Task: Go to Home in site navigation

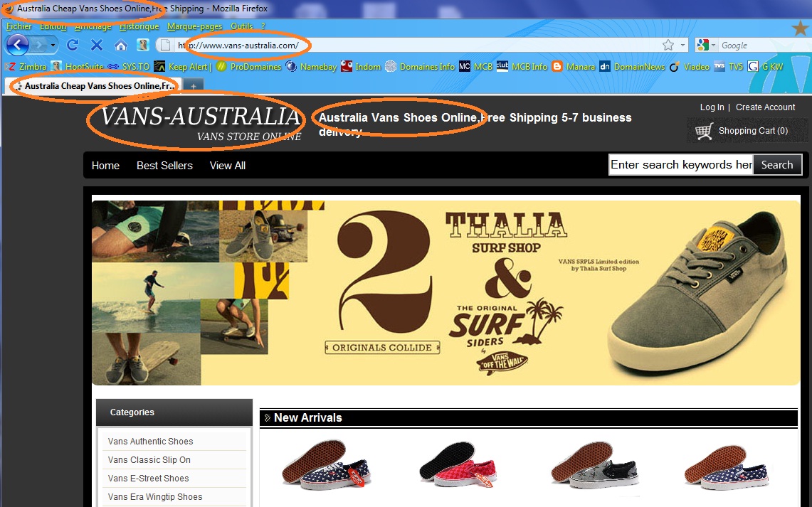Action: (x=105, y=166)
